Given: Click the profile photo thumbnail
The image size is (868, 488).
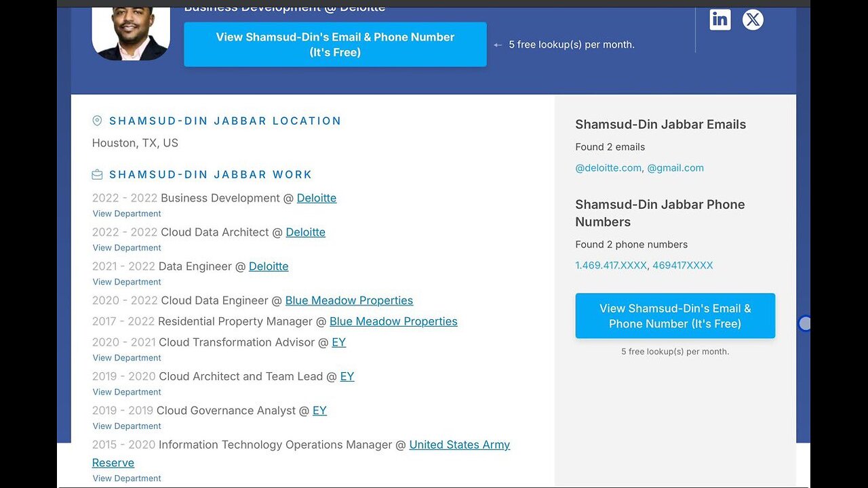Looking at the screenshot, I should click(131, 34).
